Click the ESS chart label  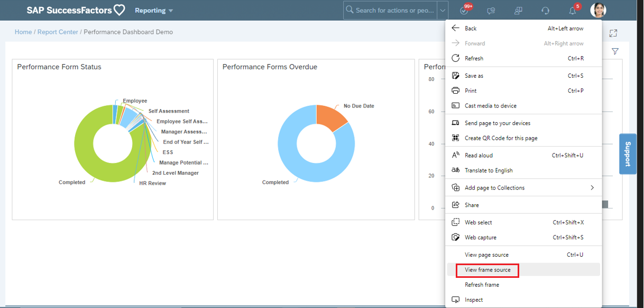pos(168,152)
